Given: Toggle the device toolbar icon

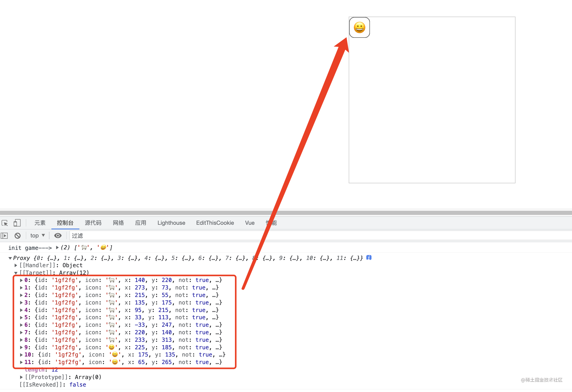Looking at the screenshot, I should click(x=17, y=223).
